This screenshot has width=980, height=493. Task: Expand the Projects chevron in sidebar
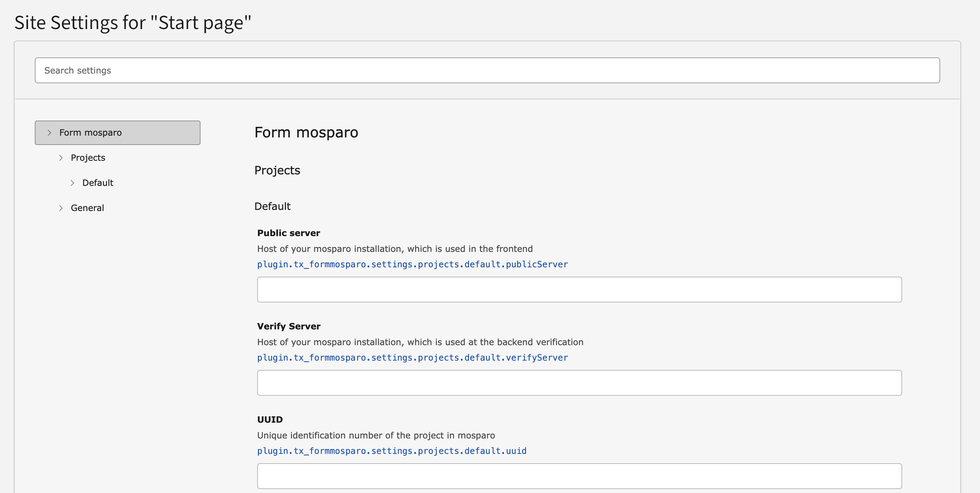[61, 158]
